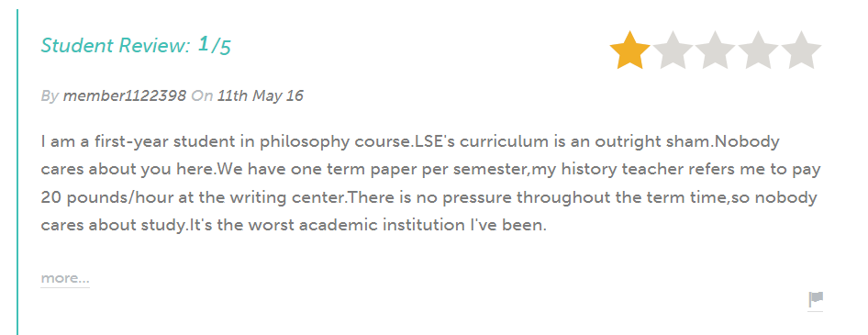Image resolution: width=868 pixels, height=335 pixels.
Task: Click the first gold star rating
Action: pos(629,50)
